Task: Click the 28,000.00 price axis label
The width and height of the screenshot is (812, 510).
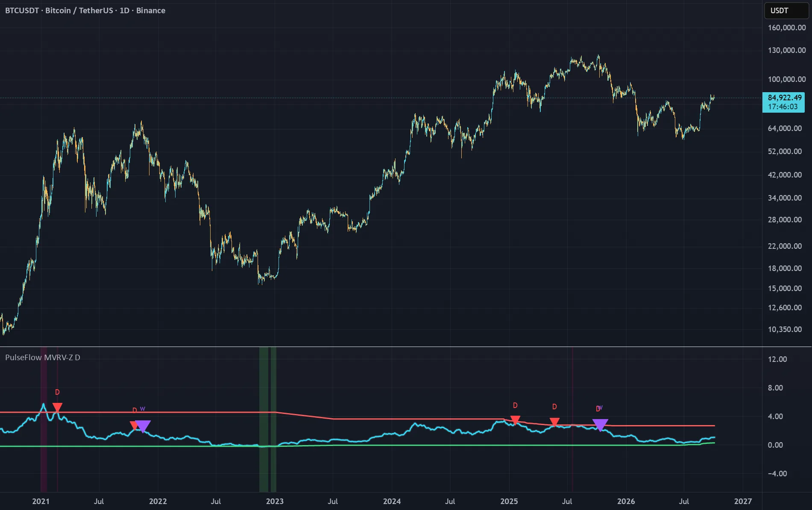Action: pyautogui.click(x=785, y=220)
